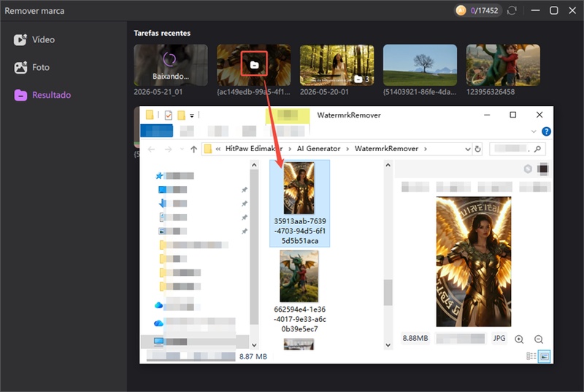Open the lone tree landscape task thumbnail
The width and height of the screenshot is (584, 392).
click(420, 65)
